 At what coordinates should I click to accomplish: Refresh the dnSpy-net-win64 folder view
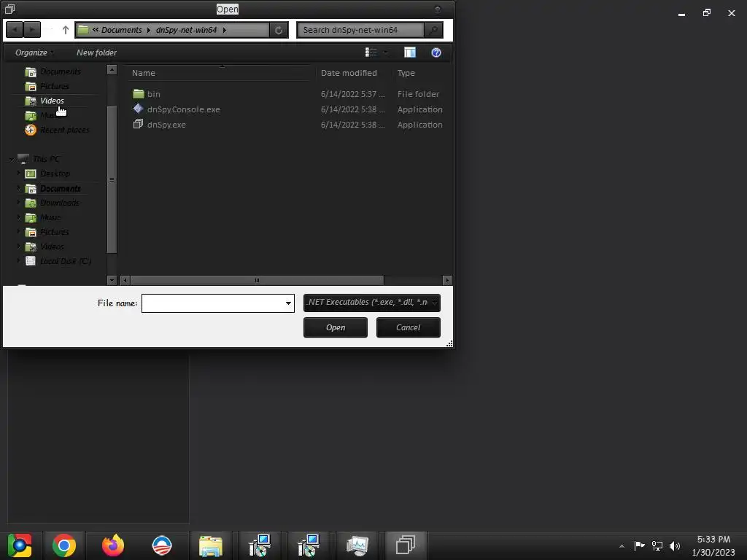tap(279, 30)
